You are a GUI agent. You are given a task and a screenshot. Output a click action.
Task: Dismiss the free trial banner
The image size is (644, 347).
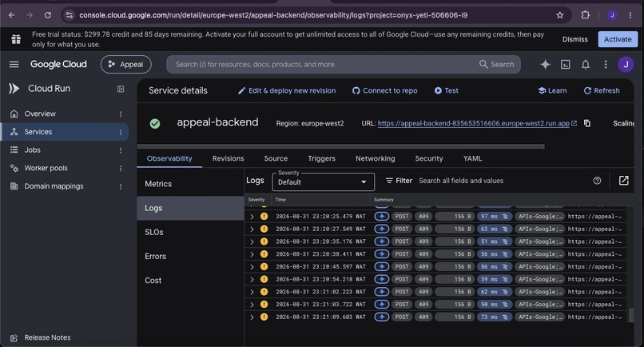[x=575, y=39]
